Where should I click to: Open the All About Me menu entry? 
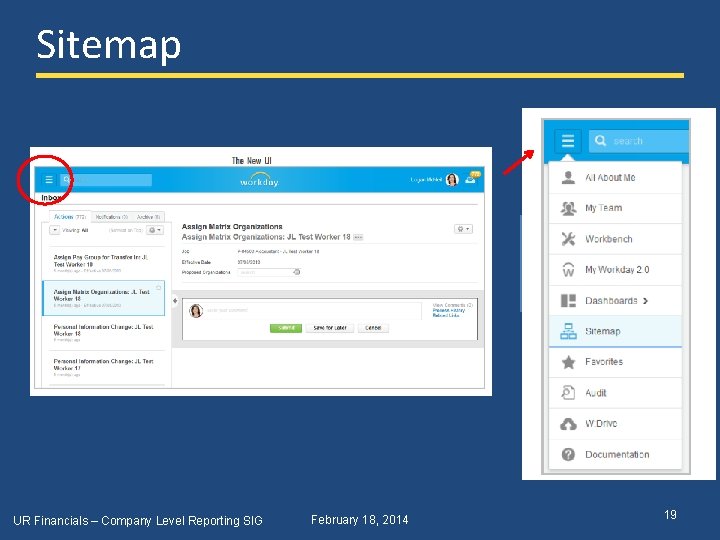tap(615, 178)
